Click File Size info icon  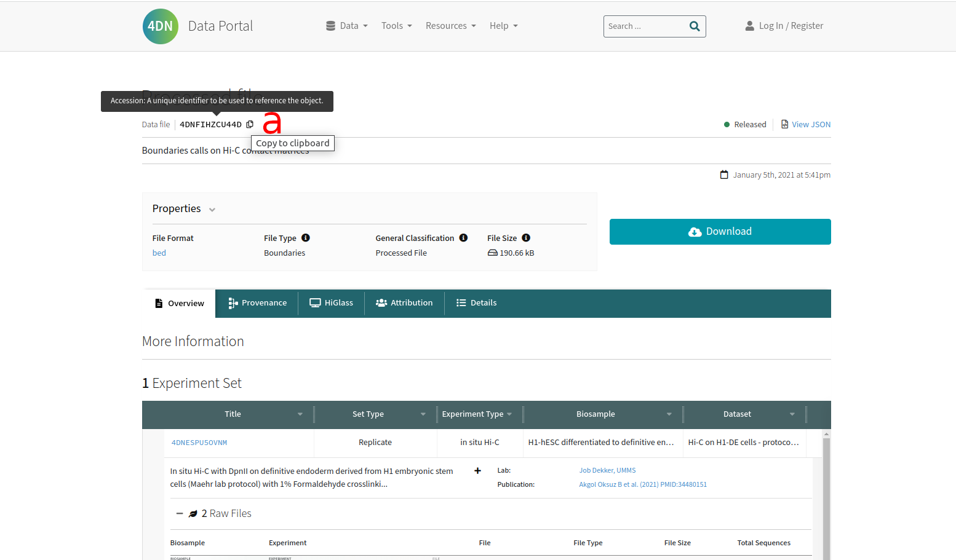526,238
